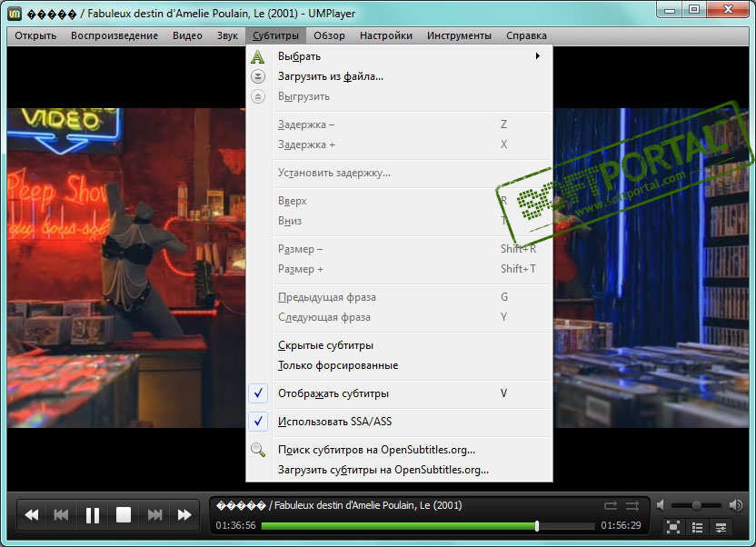Open the Открыть menu
756x547 pixels.
[35, 35]
